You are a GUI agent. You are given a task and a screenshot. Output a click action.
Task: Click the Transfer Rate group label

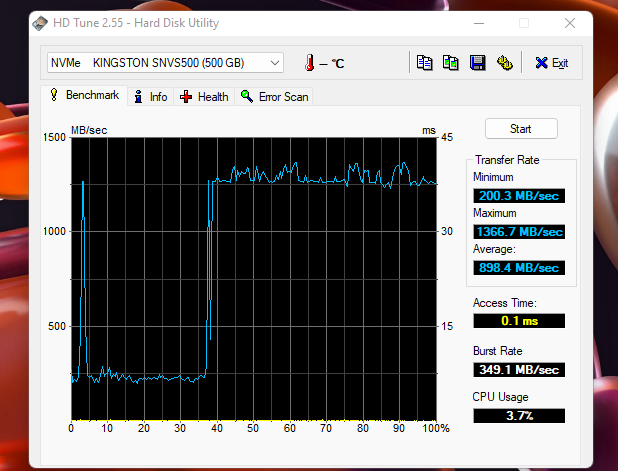[x=507, y=160]
